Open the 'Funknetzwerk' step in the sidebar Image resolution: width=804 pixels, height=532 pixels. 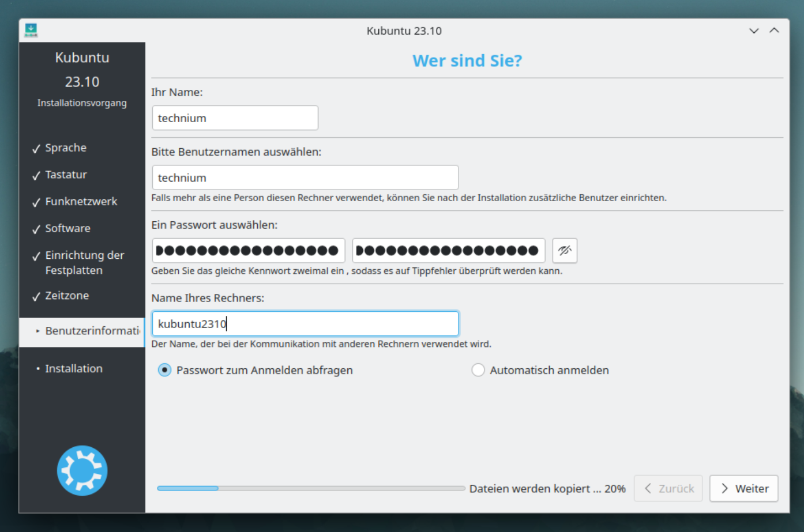pos(81,201)
